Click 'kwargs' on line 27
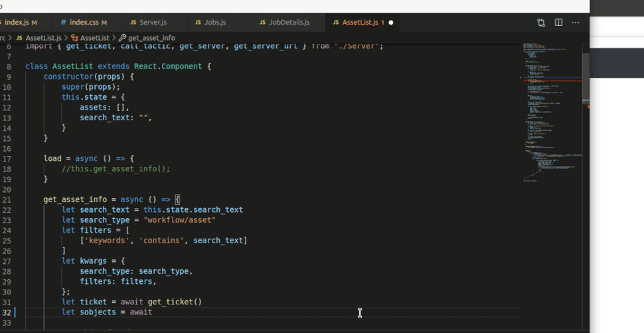644x333 pixels. 93,261
